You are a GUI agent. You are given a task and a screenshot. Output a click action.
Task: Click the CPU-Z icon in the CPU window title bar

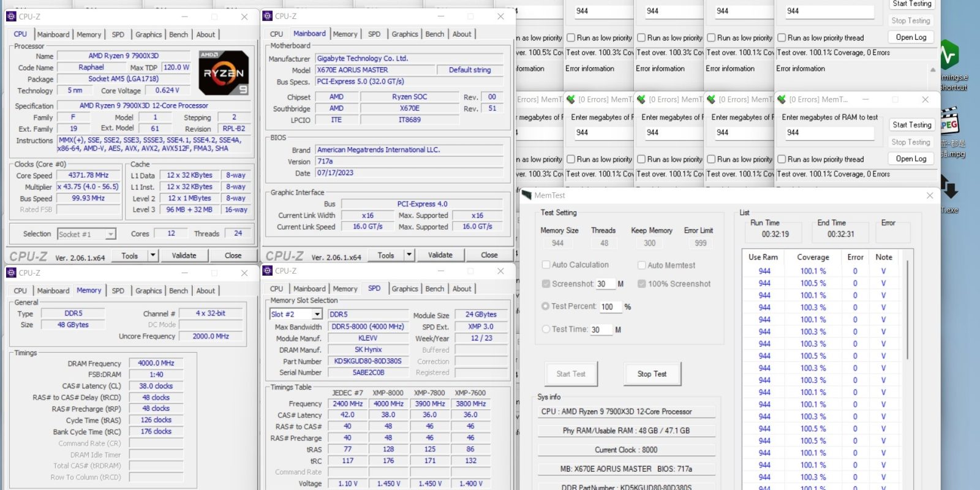(x=11, y=17)
